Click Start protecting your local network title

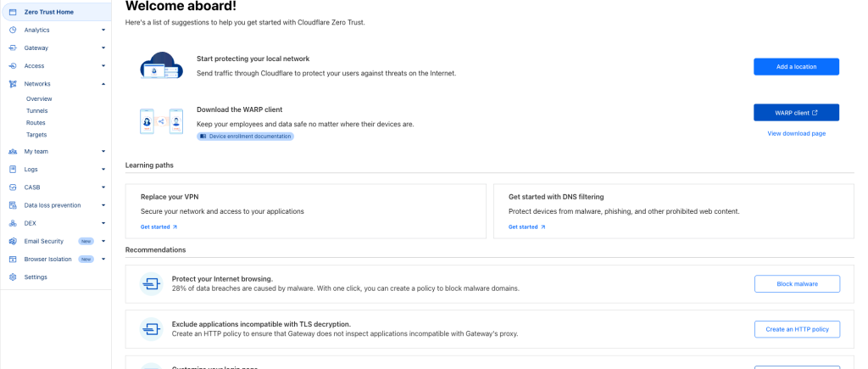[253, 59]
